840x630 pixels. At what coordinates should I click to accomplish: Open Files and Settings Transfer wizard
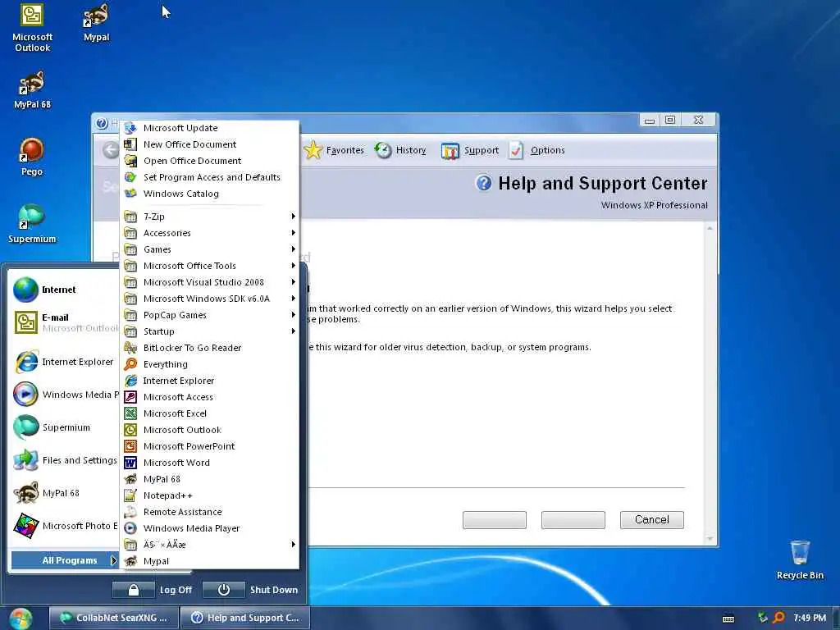(64, 460)
